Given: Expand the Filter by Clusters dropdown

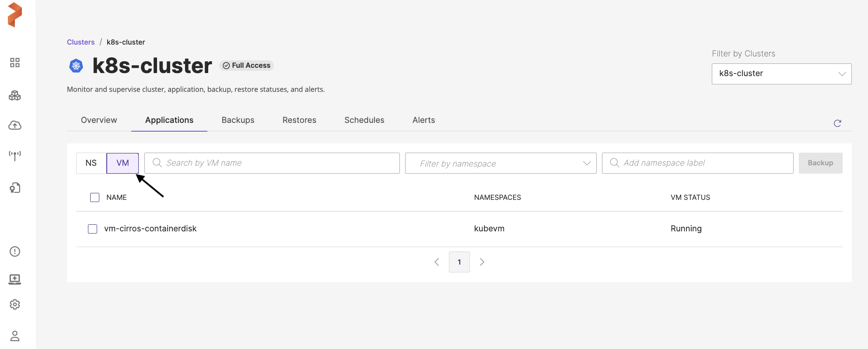Looking at the screenshot, I should [x=781, y=74].
